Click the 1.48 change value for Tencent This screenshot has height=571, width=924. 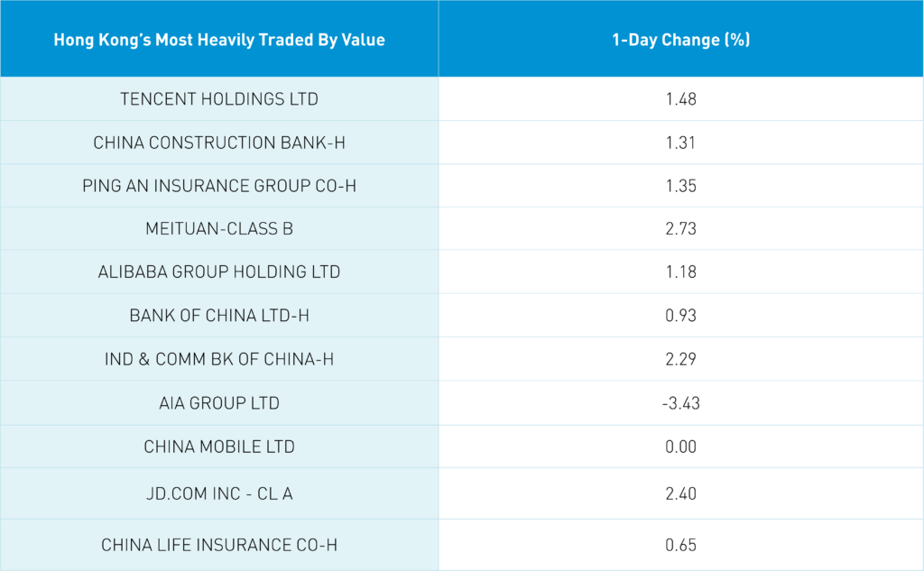(x=680, y=99)
